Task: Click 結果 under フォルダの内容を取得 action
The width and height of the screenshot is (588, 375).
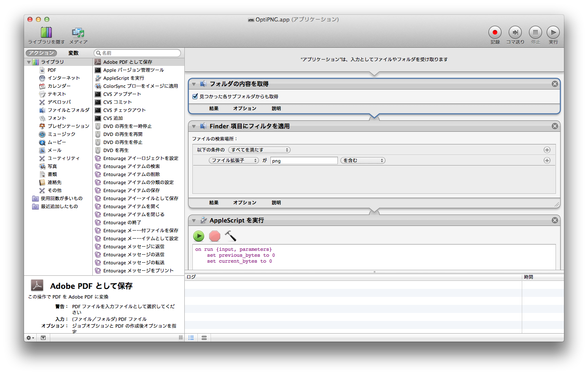Action: pos(214,109)
